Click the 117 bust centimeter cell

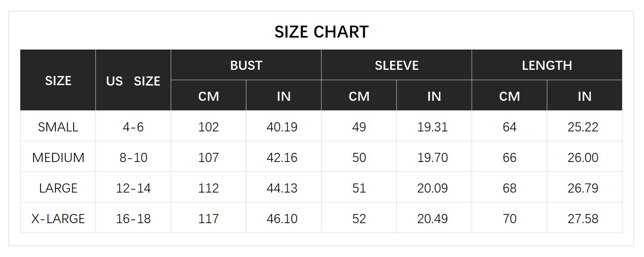click(x=208, y=219)
